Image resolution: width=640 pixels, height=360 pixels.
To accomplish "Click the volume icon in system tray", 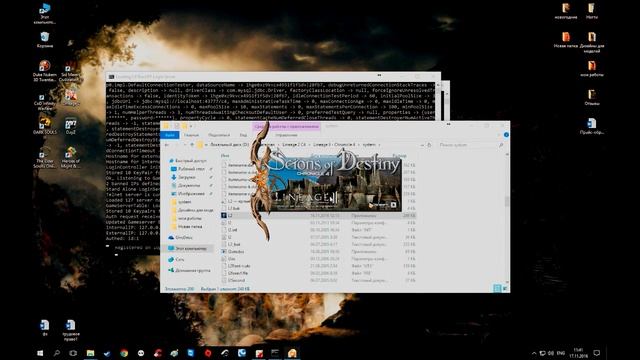I will click(x=551, y=353).
